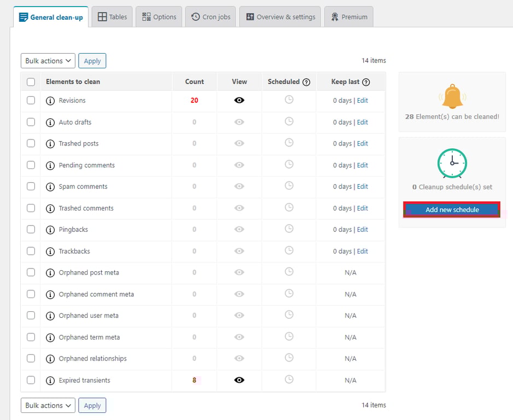Open the top Bulk actions dropdown

click(48, 61)
